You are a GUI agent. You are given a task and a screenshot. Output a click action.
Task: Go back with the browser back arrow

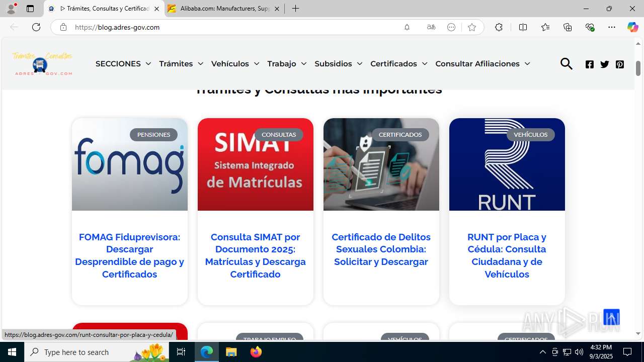[14, 27]
